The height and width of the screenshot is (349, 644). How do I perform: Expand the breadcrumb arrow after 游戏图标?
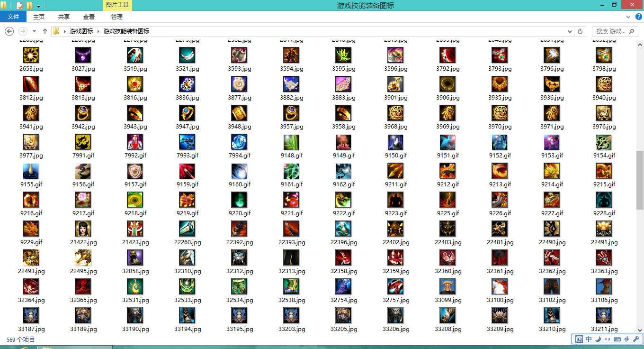tap(98, 31)
